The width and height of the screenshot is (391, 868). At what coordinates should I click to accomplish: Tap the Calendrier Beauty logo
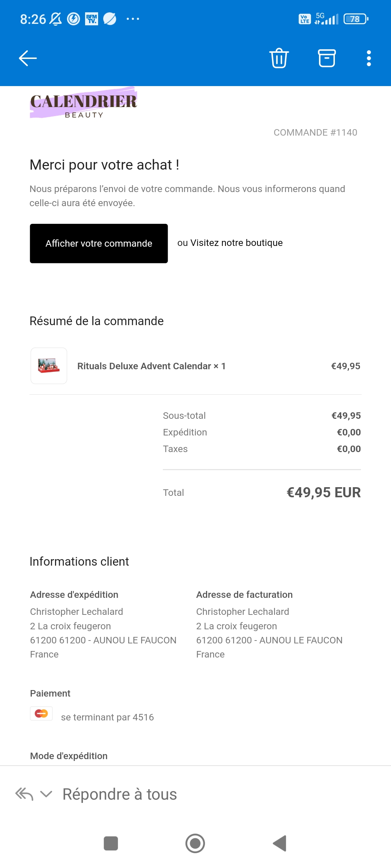point(84,103)
